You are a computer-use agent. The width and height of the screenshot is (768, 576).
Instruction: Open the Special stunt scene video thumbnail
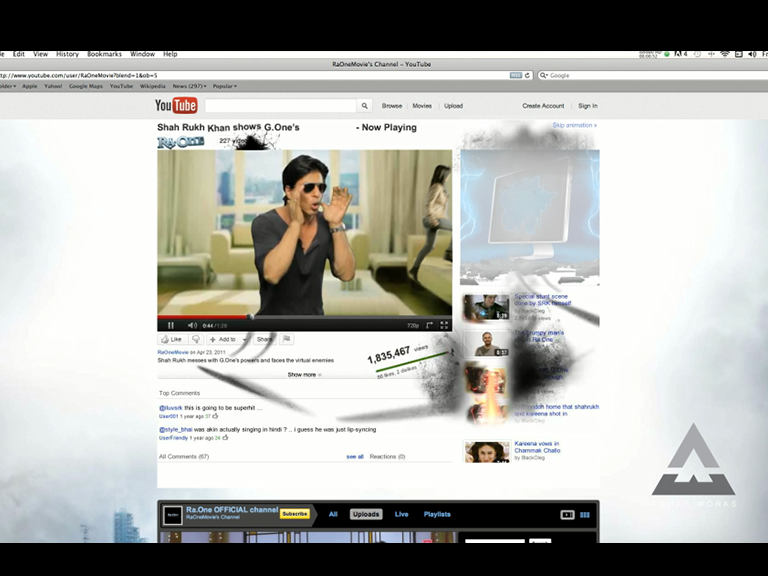(x=486, y=307)
